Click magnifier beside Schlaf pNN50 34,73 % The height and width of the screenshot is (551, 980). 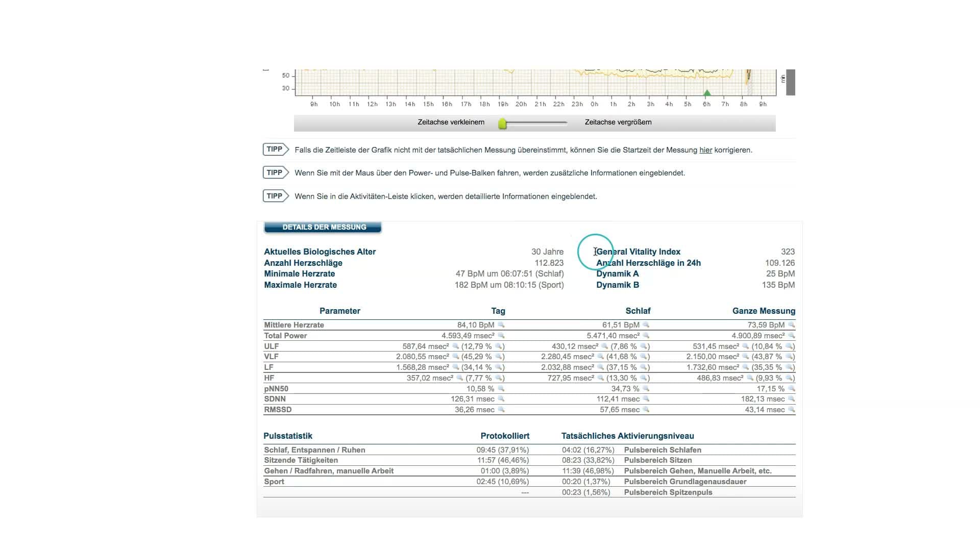646,389
